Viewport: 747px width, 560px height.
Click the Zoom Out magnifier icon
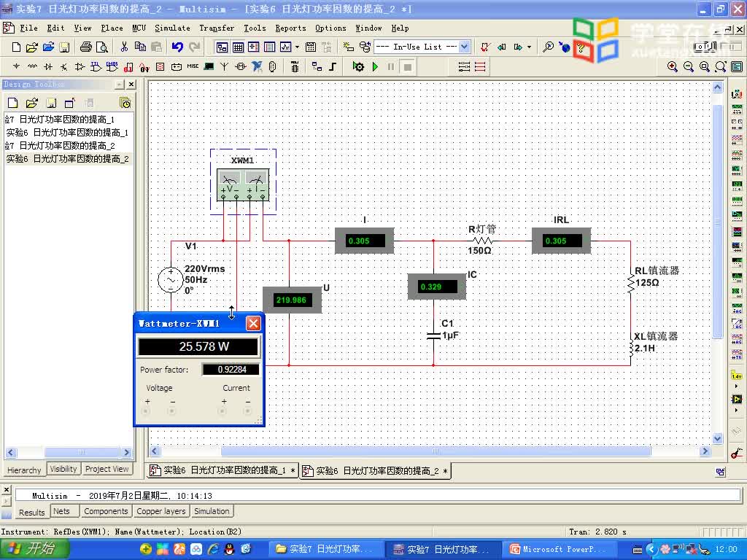(689, 66)
